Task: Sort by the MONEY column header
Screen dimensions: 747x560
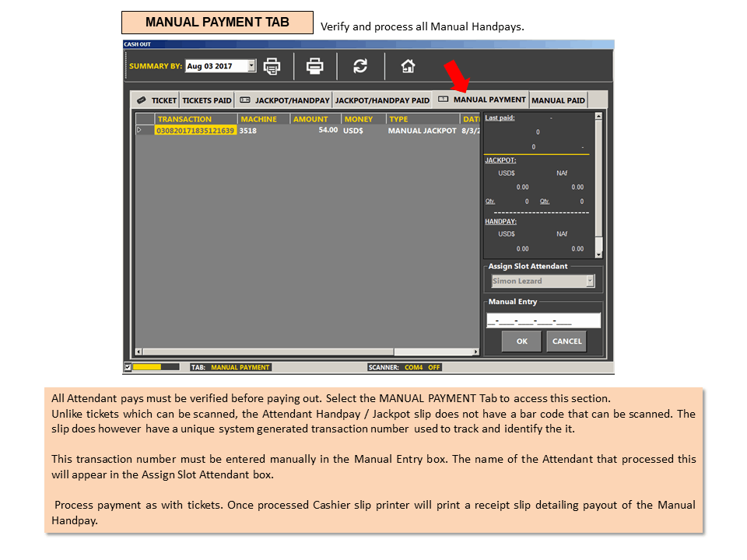Action: [363, 119]
